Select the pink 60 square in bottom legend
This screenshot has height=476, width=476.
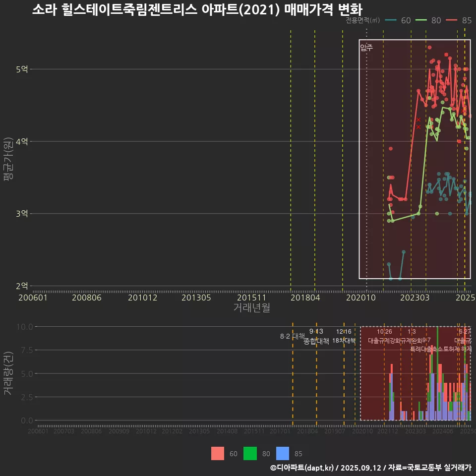pos(218,454)
